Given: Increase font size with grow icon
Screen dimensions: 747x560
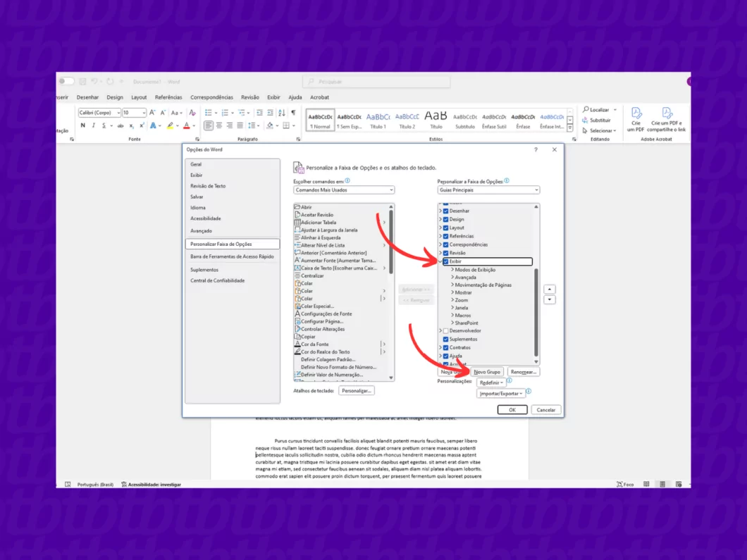Looking at the screenshot, I should tap(152, 113).
